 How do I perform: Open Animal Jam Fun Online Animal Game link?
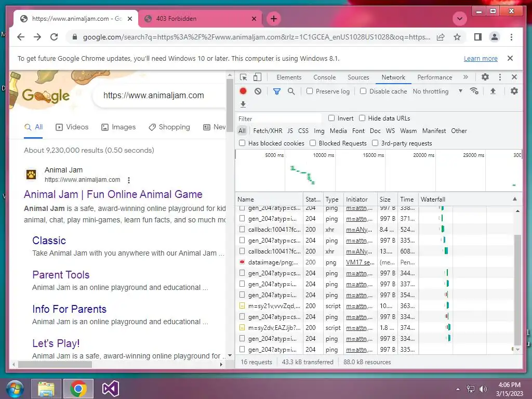113,194
